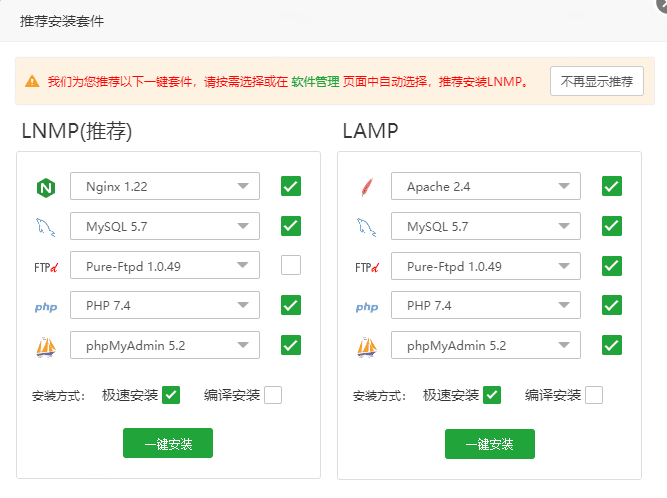The width and height of the screenshot is (667, 498).
Task: Click the Apache feather icon in LAMP
Action: tap(366, 187)
